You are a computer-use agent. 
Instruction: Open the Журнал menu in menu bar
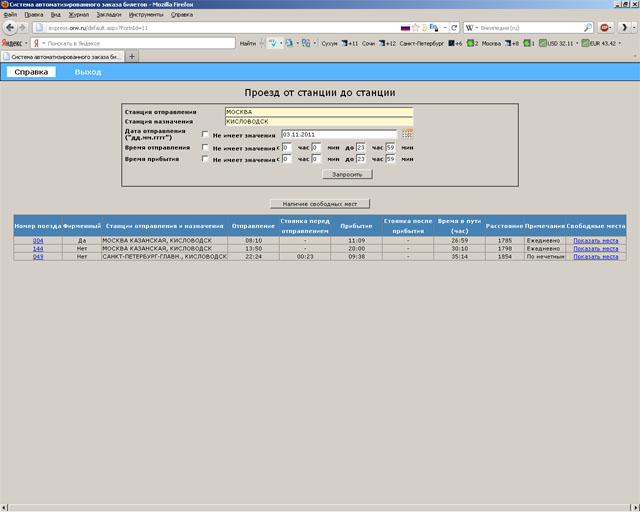(78, 16)
